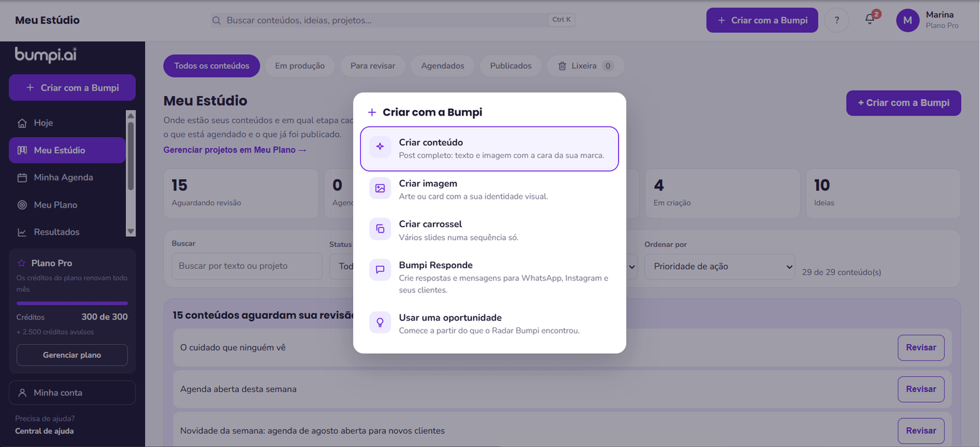
Task: Click the 15 Aguardando revisão stat card
Action: tap(241, 194)
